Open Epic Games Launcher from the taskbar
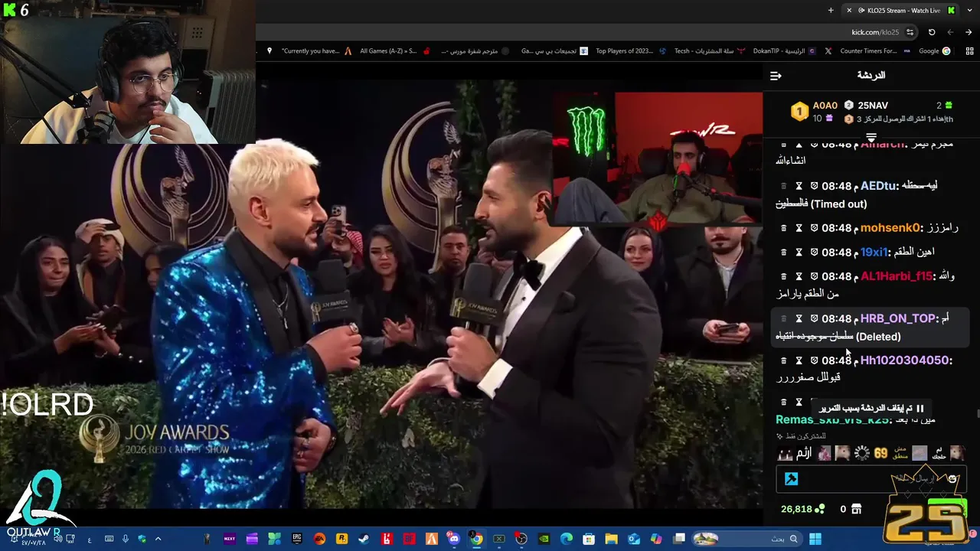This screenshot has height=551, width=980. point(297,539)
